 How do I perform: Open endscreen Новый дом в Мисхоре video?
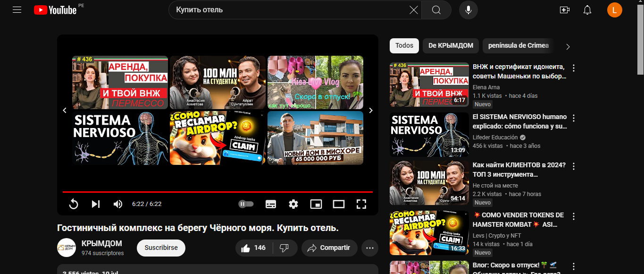coord(315,138)
